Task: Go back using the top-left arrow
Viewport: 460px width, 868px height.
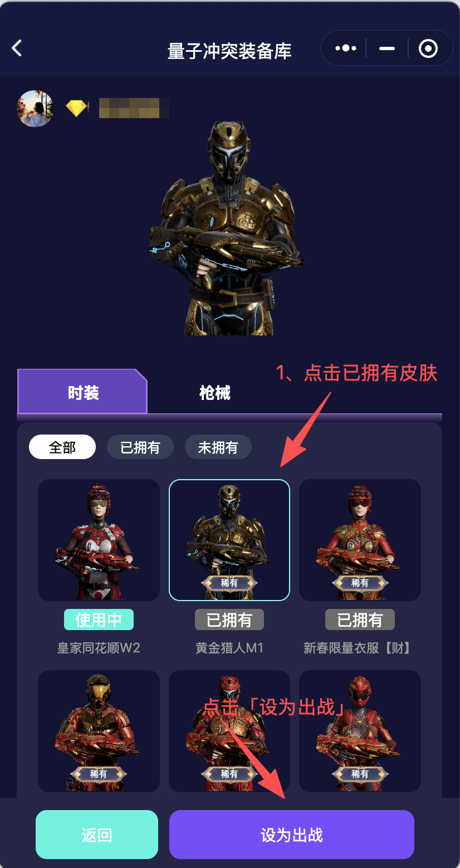Action: coord(17,48)
